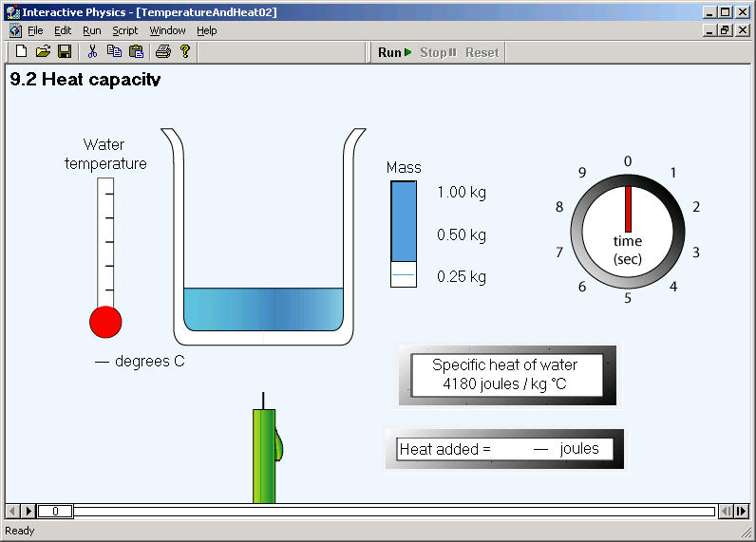Start the simulation with Run
756x542 pixels.
click(394, 52)
